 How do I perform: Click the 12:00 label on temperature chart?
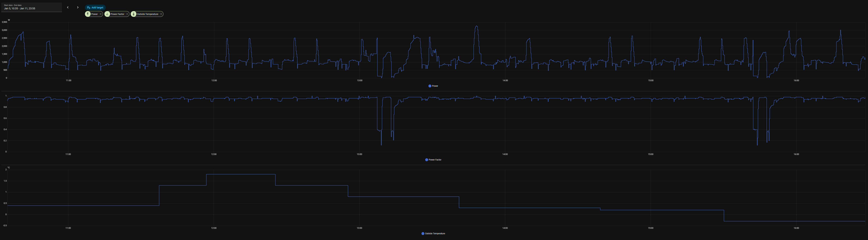214,228
